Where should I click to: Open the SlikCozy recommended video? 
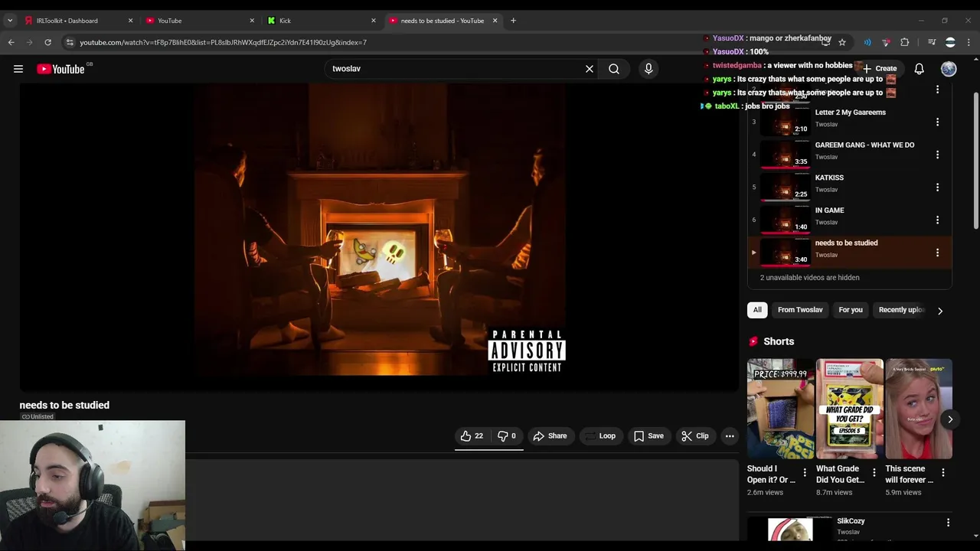851,521
